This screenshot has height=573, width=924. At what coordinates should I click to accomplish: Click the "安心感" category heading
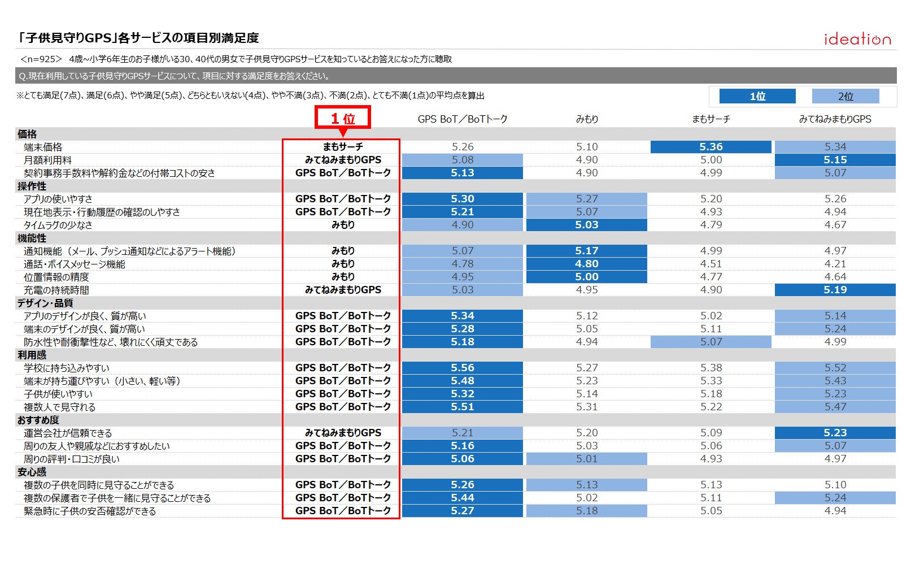point(32,472)
